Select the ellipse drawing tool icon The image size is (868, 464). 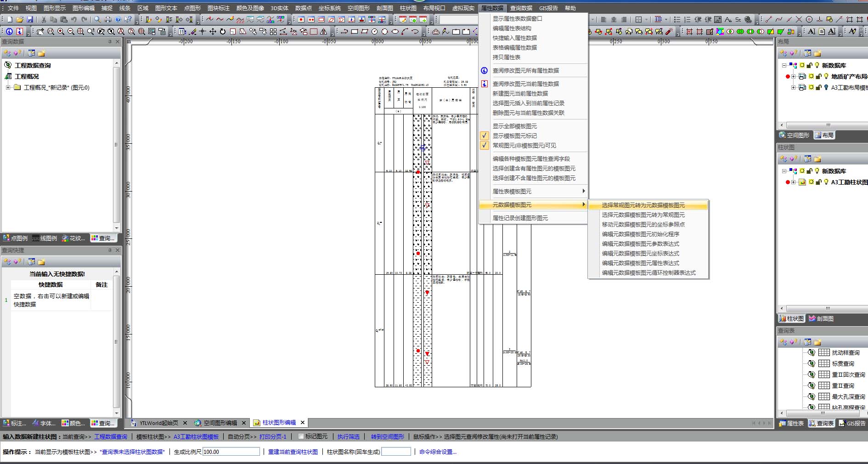395,31
